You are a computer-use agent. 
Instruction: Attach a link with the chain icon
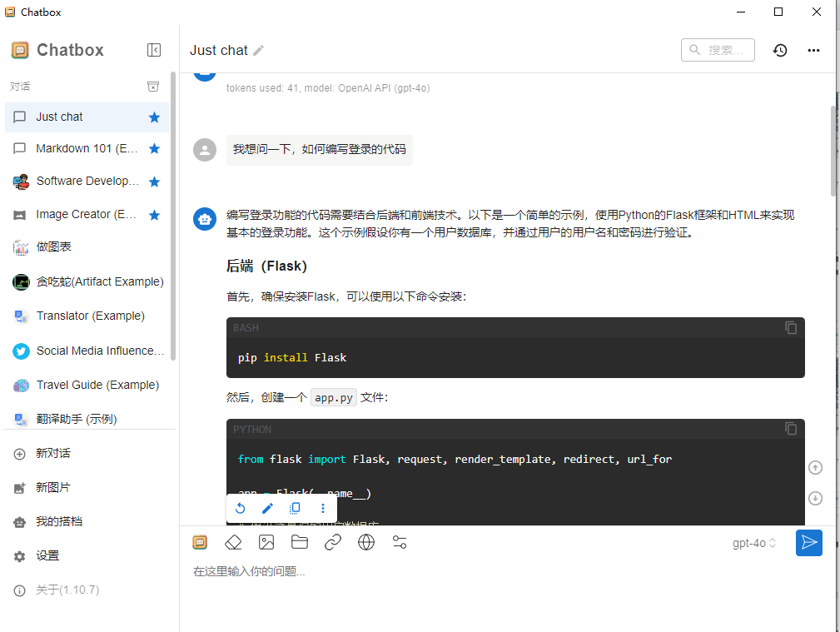click(333, 542)
